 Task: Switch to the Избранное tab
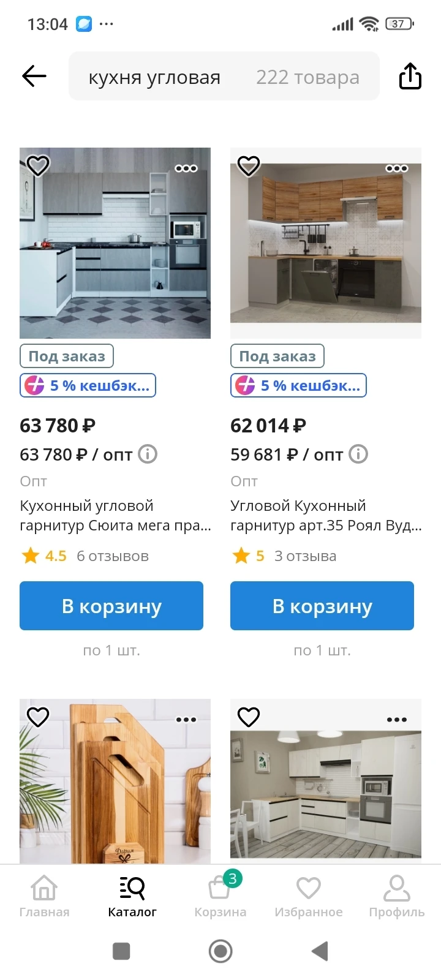click(x=309, y=895)
